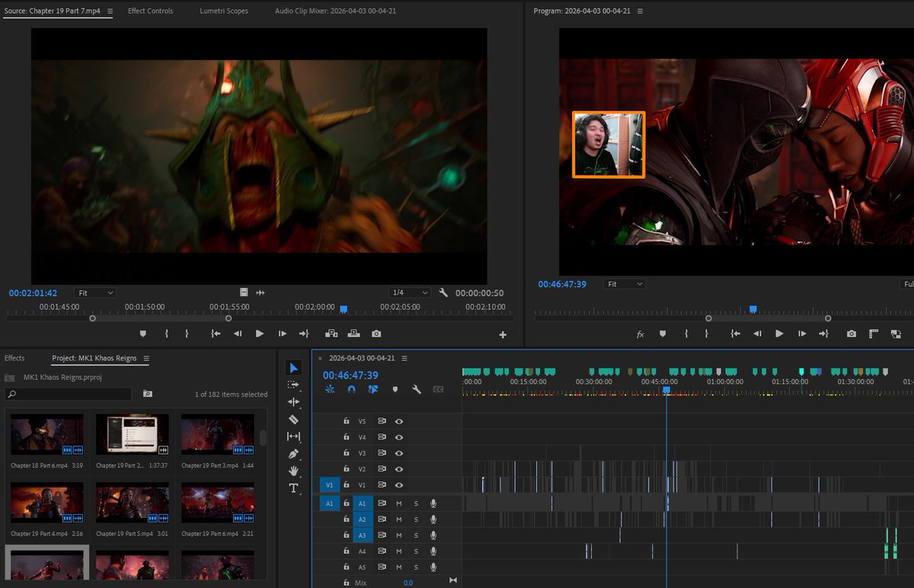Open timeline display settings wrench
914x588 pixels.
tap(416, 389)
